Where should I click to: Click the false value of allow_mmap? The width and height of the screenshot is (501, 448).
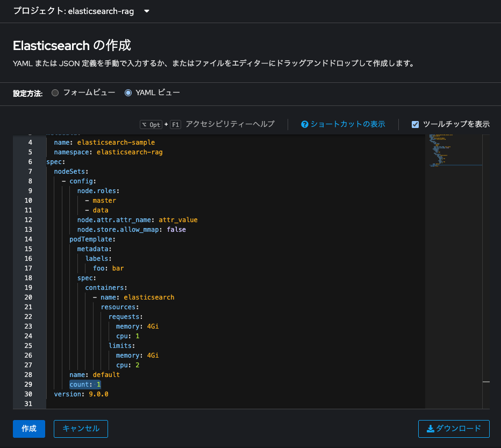[x=176, y=230]
